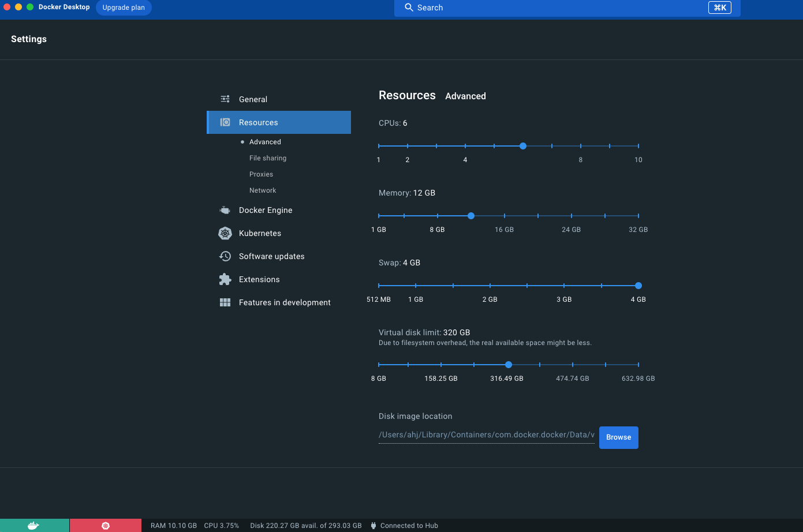
Task: Click the Disk image location path field
Action: pyautogui.click(x=487, y=435)
